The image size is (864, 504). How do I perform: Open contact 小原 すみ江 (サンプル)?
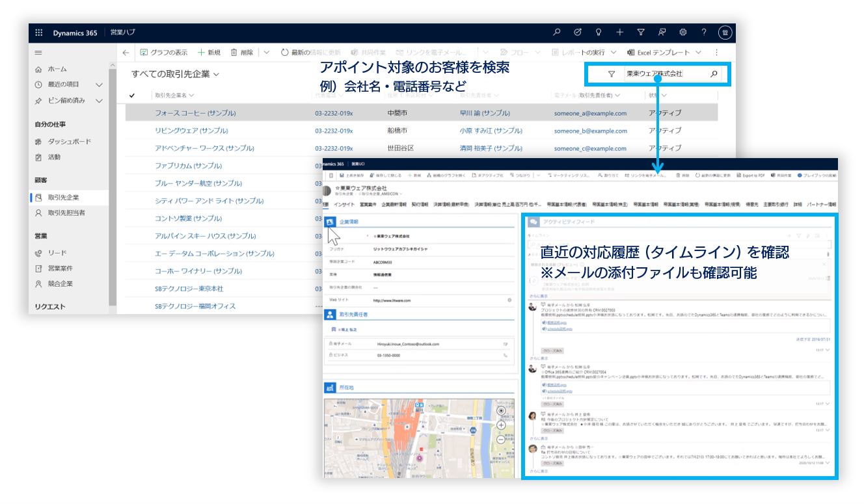coord(491,131)
